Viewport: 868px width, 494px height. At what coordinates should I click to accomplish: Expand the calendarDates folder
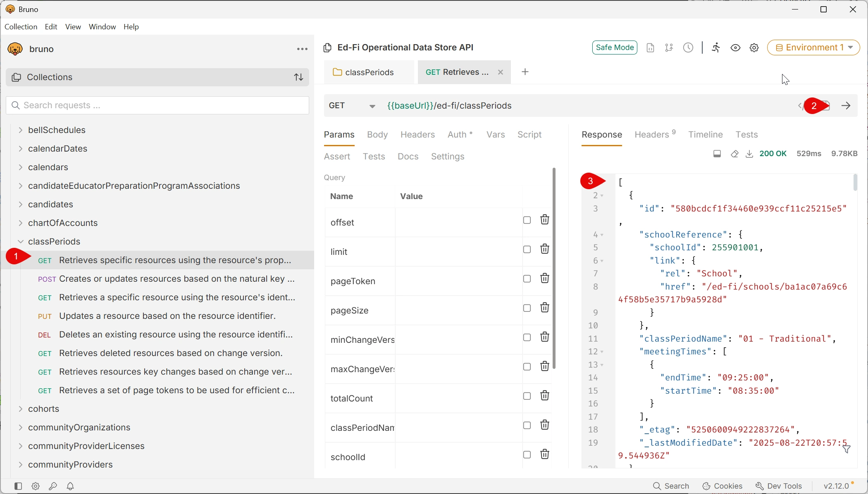21,149
